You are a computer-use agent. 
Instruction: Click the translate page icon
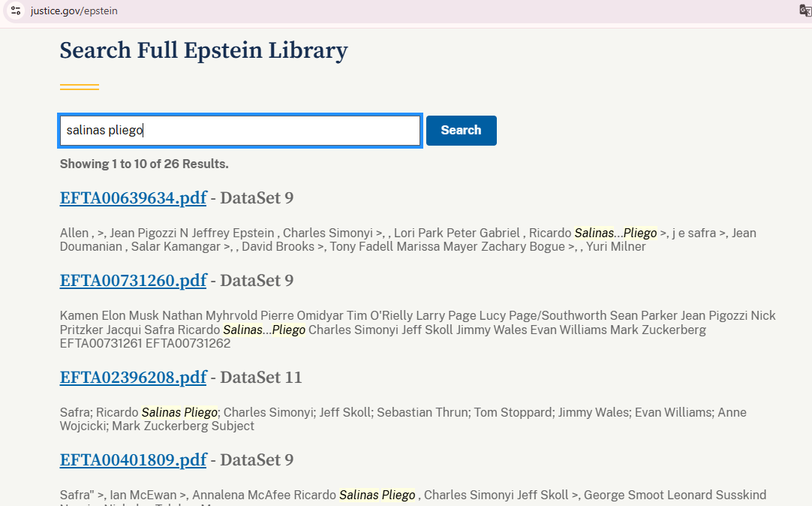(804, 11)
